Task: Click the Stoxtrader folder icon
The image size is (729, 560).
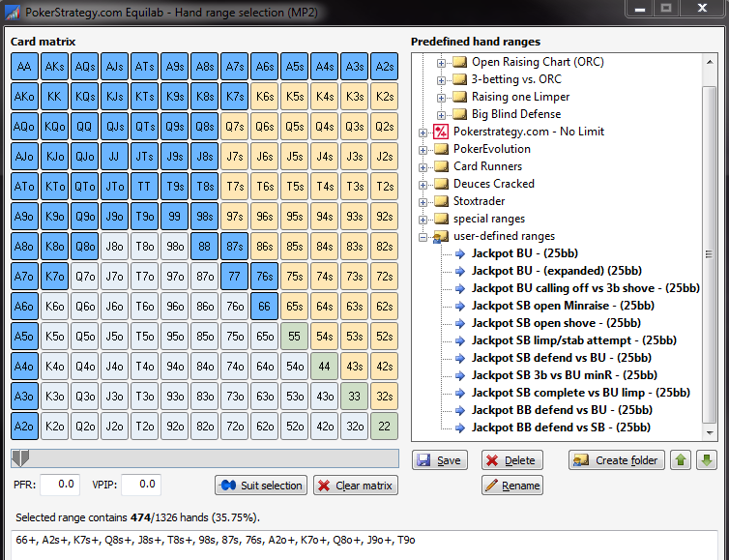Action: click(441, 201)
